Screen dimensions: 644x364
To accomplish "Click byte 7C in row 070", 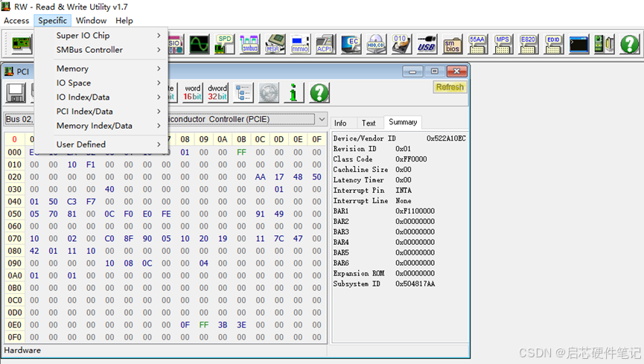I will 279,239.
